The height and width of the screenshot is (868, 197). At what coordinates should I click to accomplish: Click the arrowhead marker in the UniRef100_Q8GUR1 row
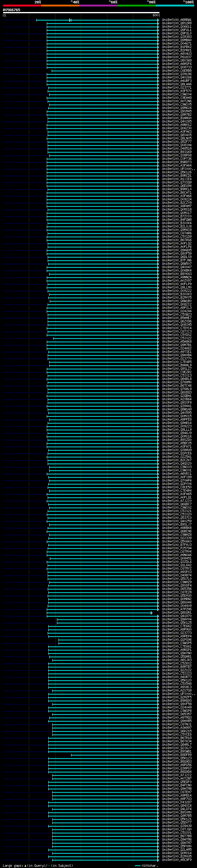click(x=151, y=613)
